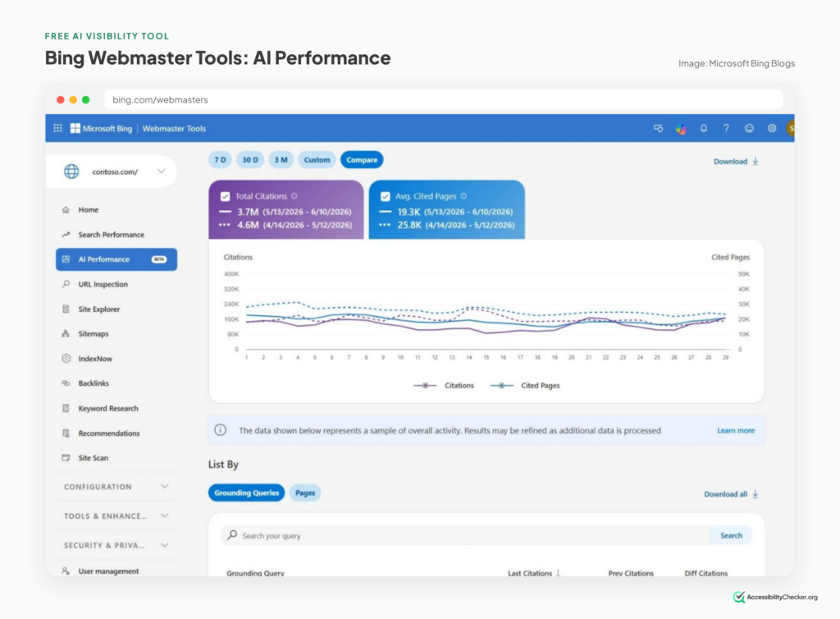Open the app launcher grid icon
Screen dimensions: 840x619
coord(58,128)
